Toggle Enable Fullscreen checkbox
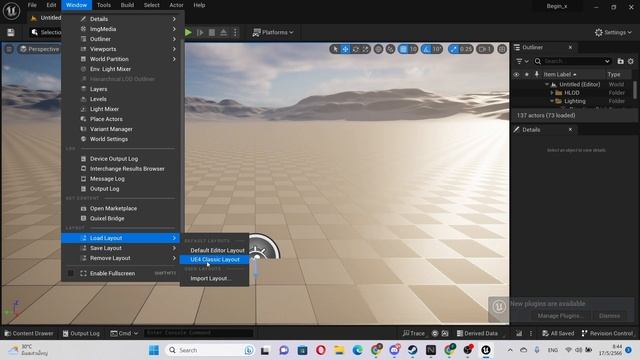The image size is (640, 360). pos(71,273)
